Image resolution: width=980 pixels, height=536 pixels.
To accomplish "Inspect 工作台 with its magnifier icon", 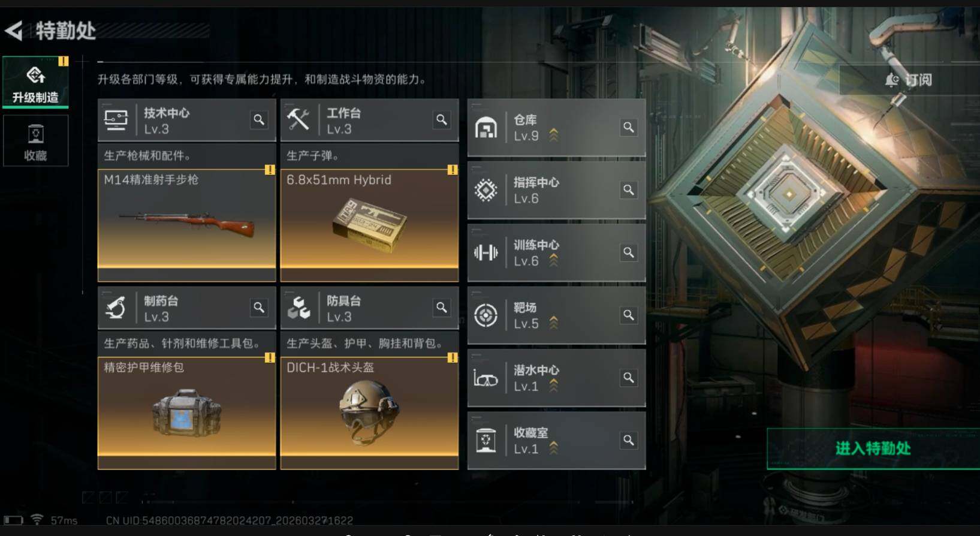I will point(442,120).
